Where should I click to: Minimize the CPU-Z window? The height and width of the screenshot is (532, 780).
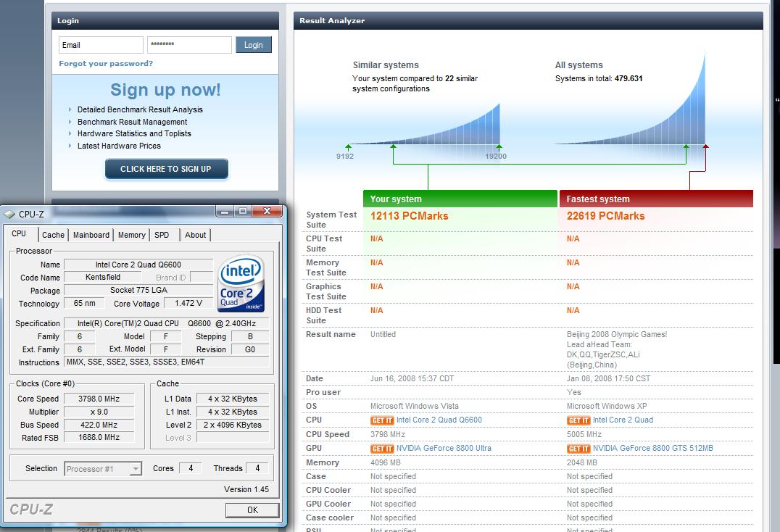point(225,212)
